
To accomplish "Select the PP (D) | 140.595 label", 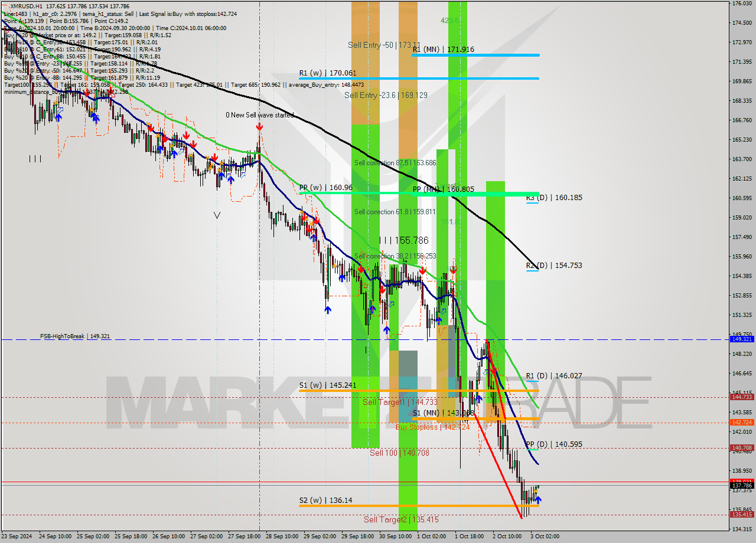I will (x=554, y=444).
